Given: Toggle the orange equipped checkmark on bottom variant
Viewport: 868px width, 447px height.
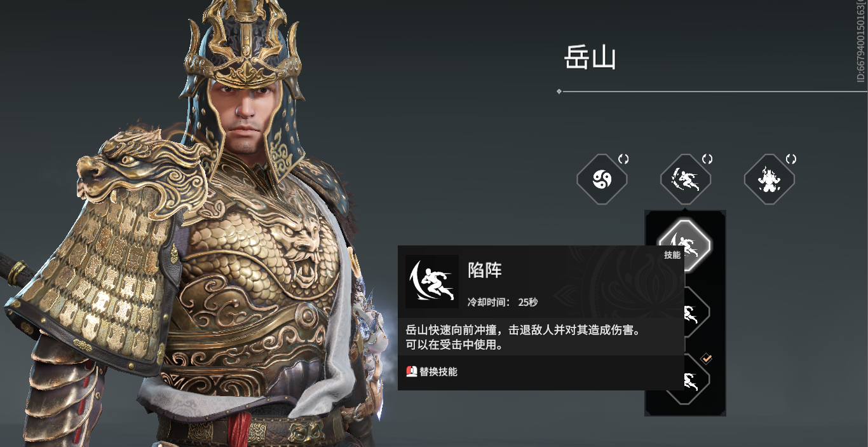Looking at the screenshot, I should (x=707, y=359).
